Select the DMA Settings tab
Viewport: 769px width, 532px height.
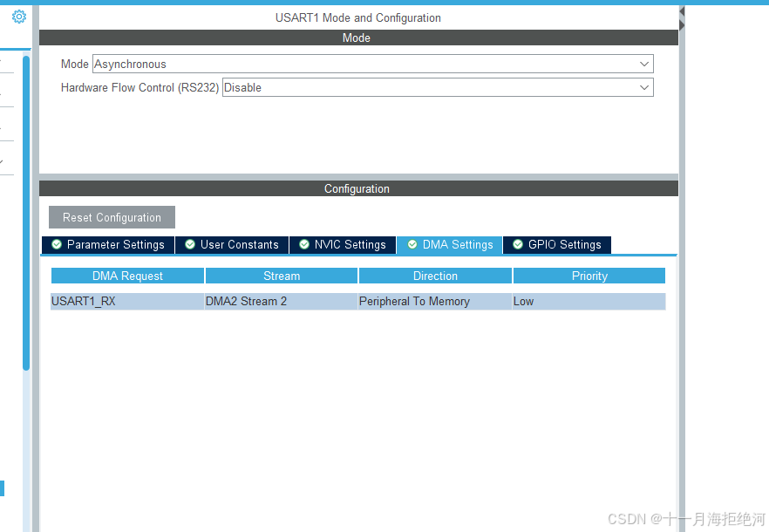[x=450, y=244]
